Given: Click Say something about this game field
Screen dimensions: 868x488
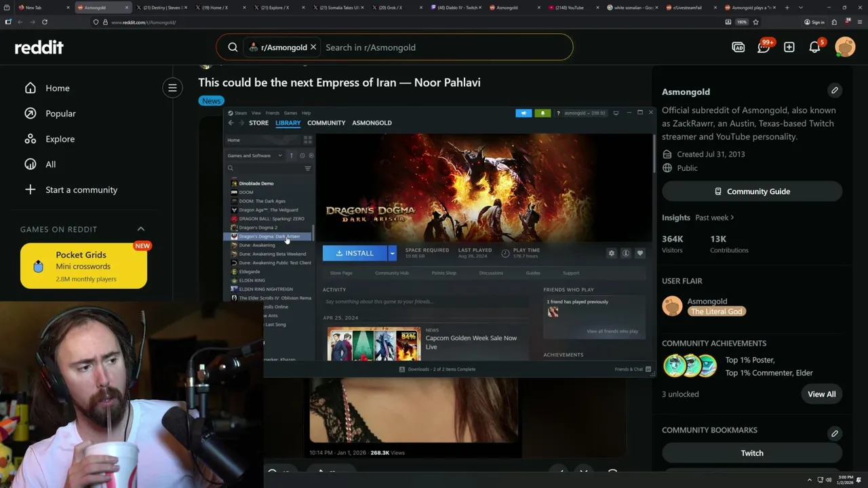Looking at the screenshot, I should [426, 302].
